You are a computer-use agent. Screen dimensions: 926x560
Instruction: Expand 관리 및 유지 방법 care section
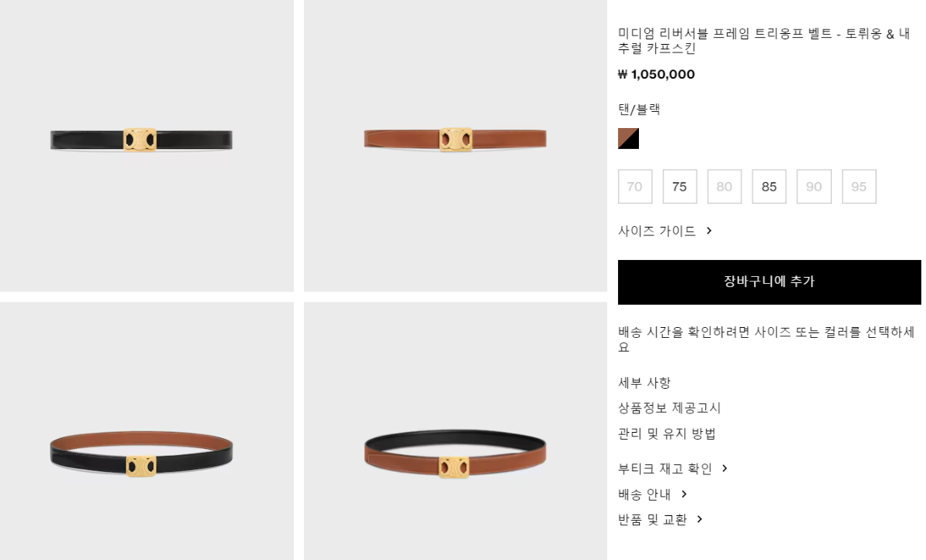click(667, 433)
